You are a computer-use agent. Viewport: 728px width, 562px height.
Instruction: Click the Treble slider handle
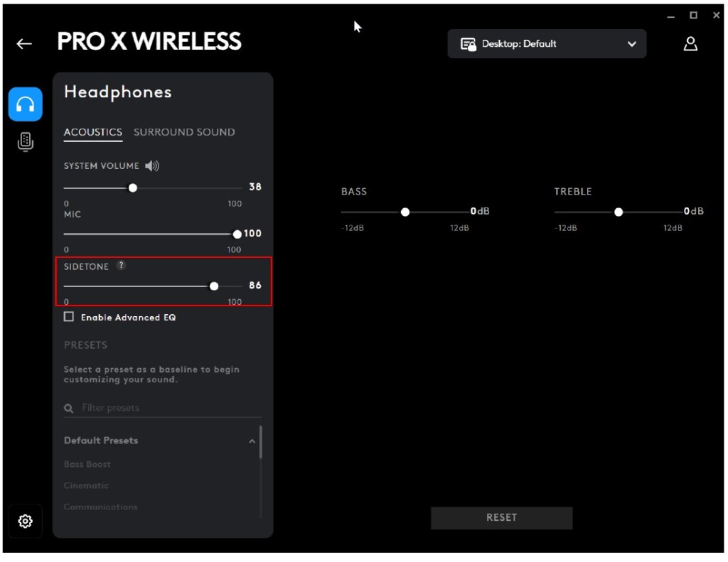(x=619, y=212)
